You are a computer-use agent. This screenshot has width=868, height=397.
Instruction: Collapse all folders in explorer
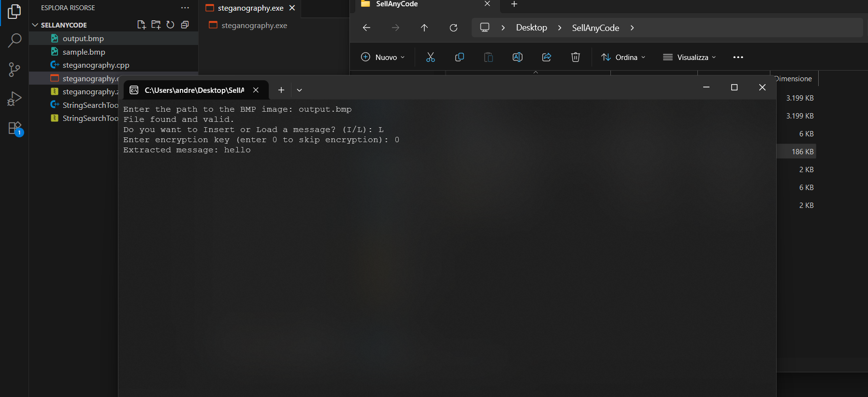(185, 25)
